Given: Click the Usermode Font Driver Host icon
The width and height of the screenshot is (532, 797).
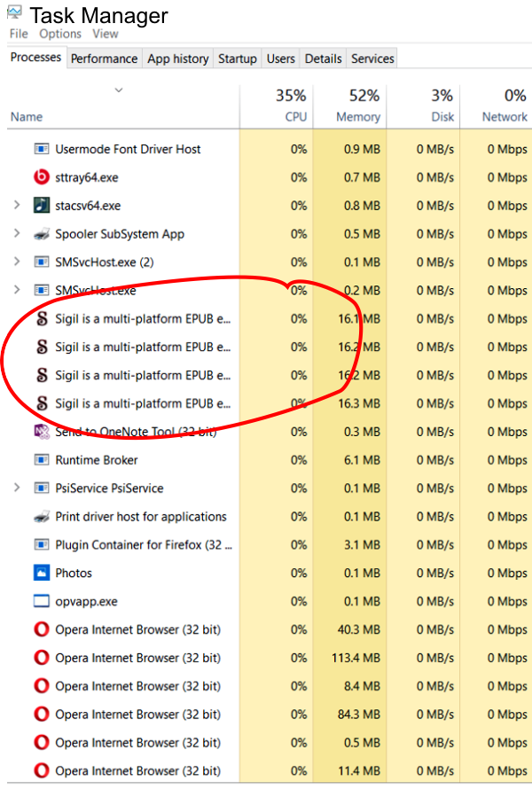Looking at the screenshot, I should [x=41, y=149].
